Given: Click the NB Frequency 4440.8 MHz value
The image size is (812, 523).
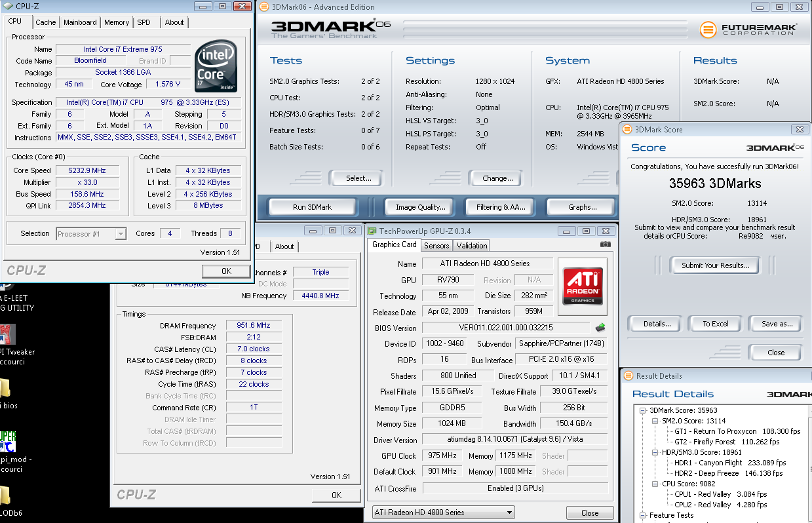Looking at the screenshot, I should tap(321, 296).
